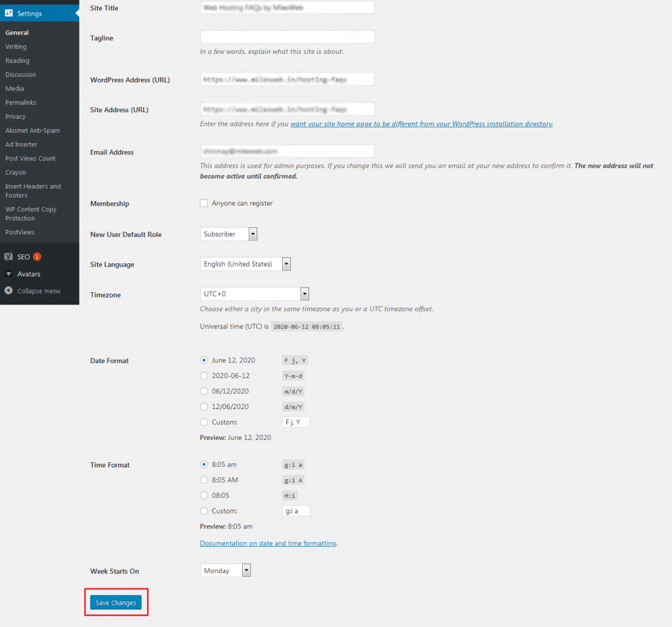Select the Custom date format radio button

click(x=203, y=422)
